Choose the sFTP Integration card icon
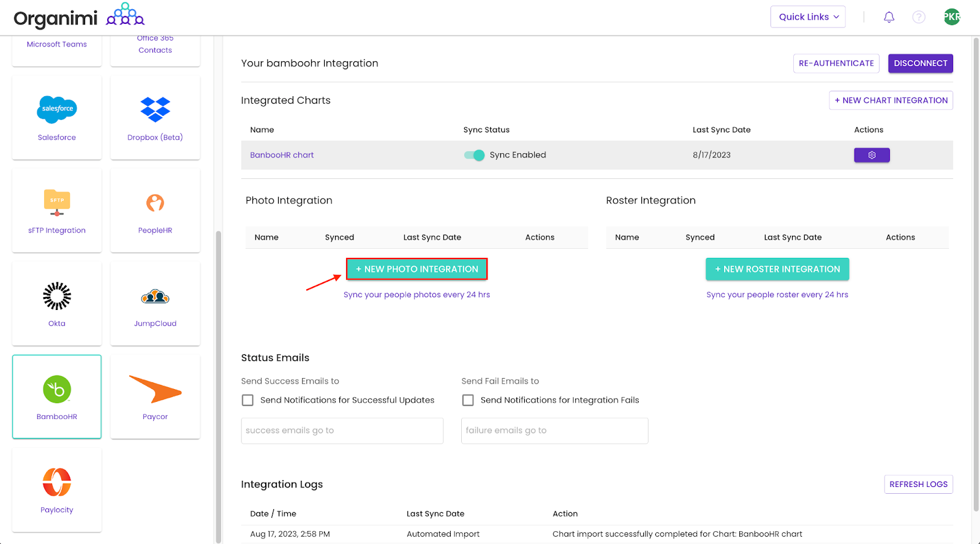 57,203
